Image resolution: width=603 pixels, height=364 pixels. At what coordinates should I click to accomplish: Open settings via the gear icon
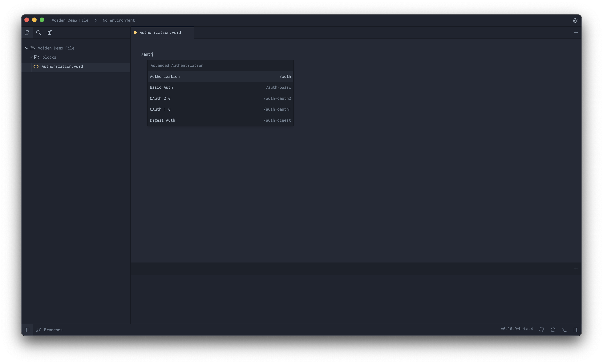575,20
